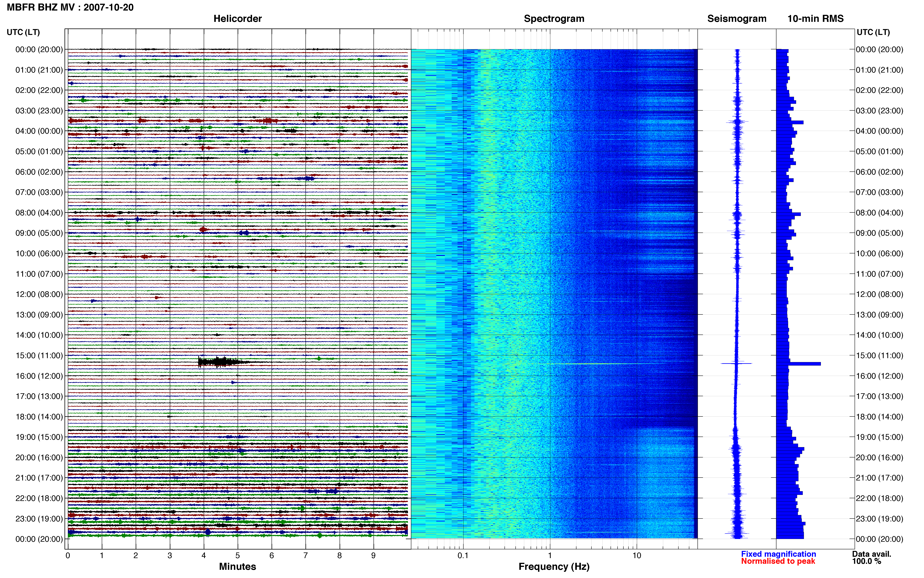
Task: Click the 07:00 (03:00) label beside the RMS panel
Action: tap(879, 192)
